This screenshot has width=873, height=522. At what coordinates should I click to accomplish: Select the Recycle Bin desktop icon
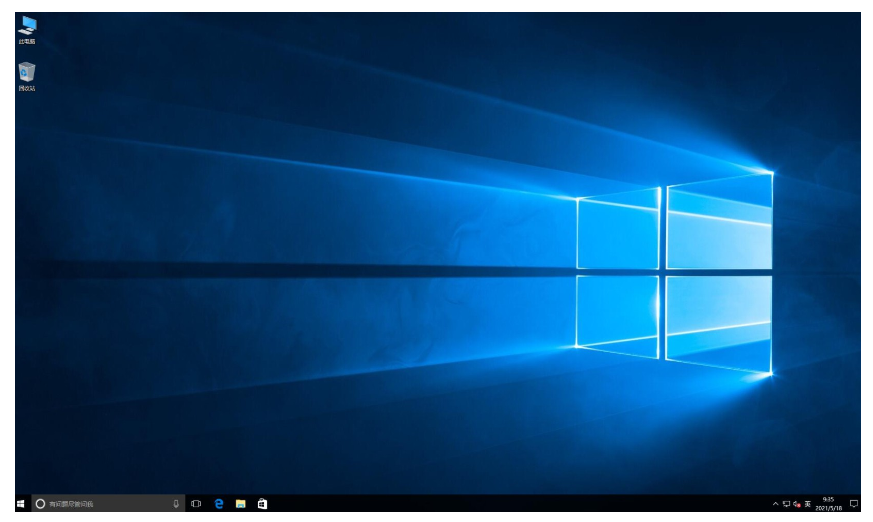(x=27, y=77)
